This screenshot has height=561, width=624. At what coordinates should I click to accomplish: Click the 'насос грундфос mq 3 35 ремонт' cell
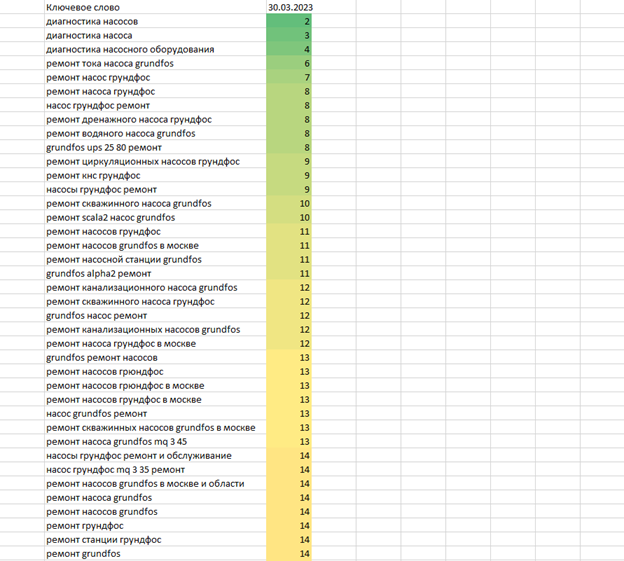[155, 469]
